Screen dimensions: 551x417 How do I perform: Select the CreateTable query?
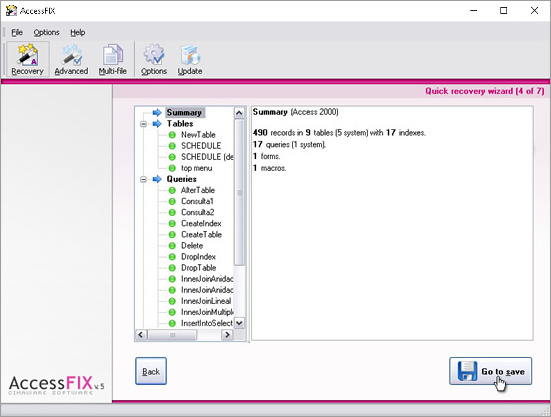click(x=201, y=235)
